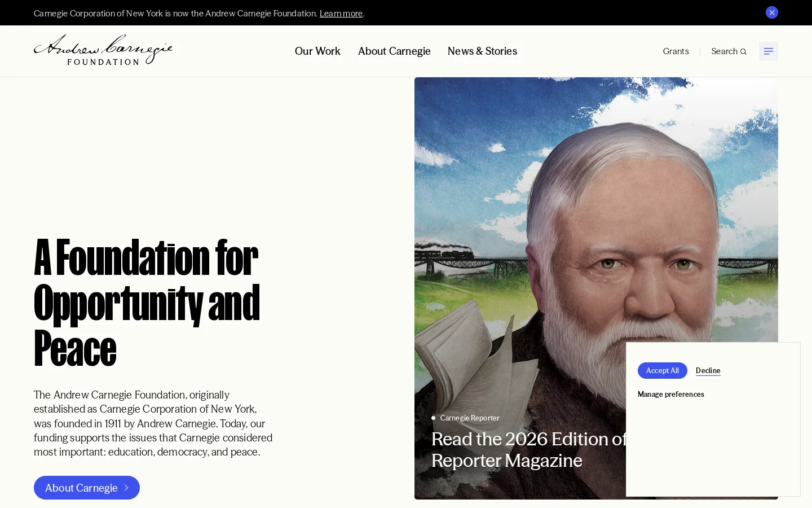Click the Carnegie Reporter tag label
The height and width of the screenshot is (508, 812).
(470, 418)
